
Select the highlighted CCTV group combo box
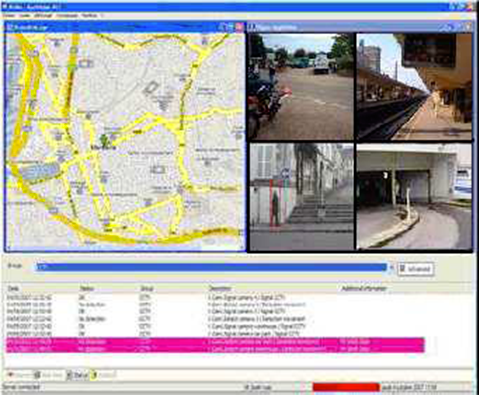211,267
